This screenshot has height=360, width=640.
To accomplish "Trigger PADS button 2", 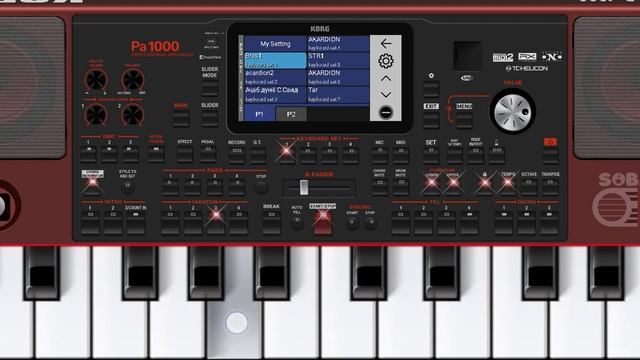I will point(192,187).
